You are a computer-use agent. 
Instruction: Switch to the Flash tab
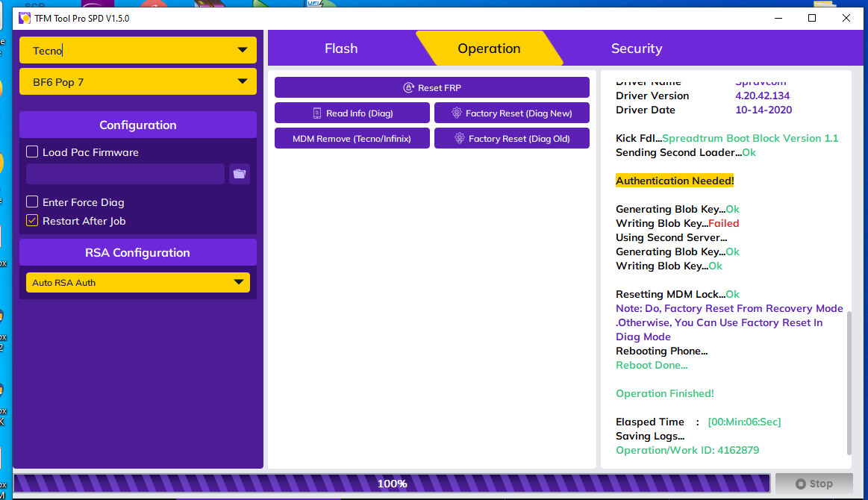click(x=341, y=49)
